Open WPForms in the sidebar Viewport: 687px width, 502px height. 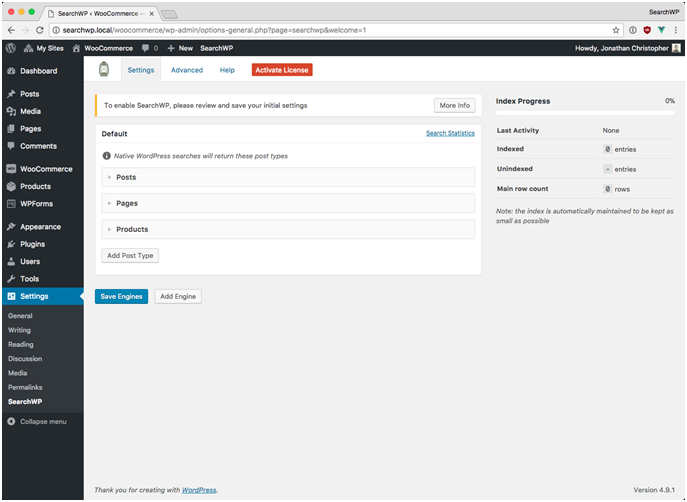[42, 204]
